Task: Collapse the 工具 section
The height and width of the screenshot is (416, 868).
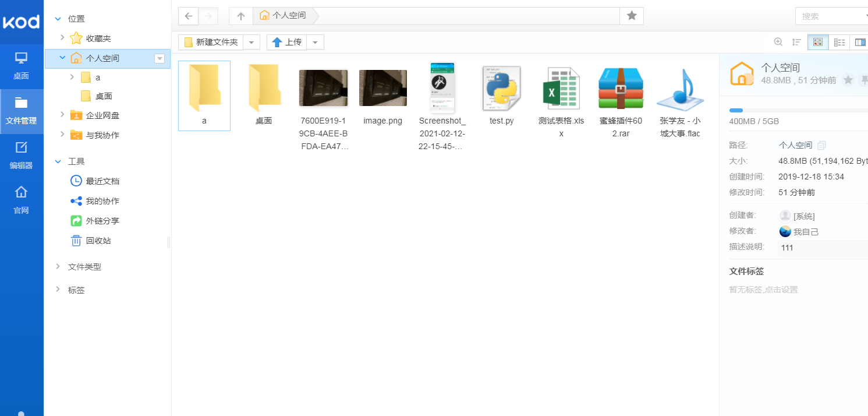Action: 58,161
